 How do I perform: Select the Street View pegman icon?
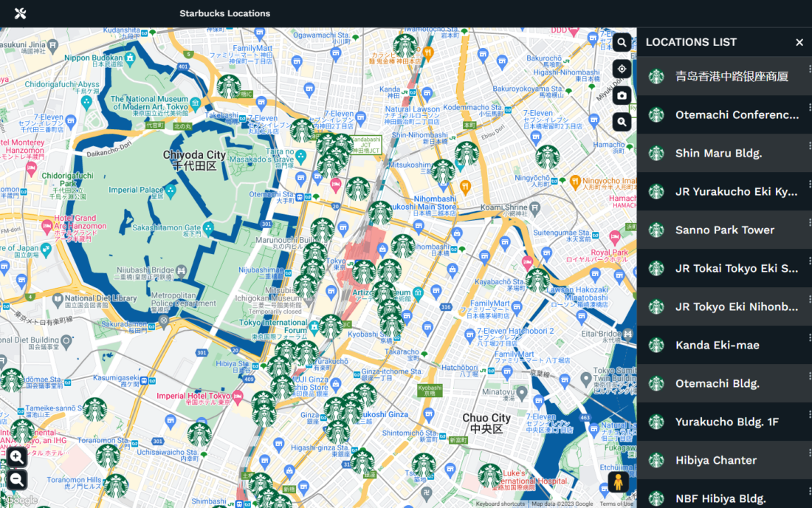tap(618, 482)
